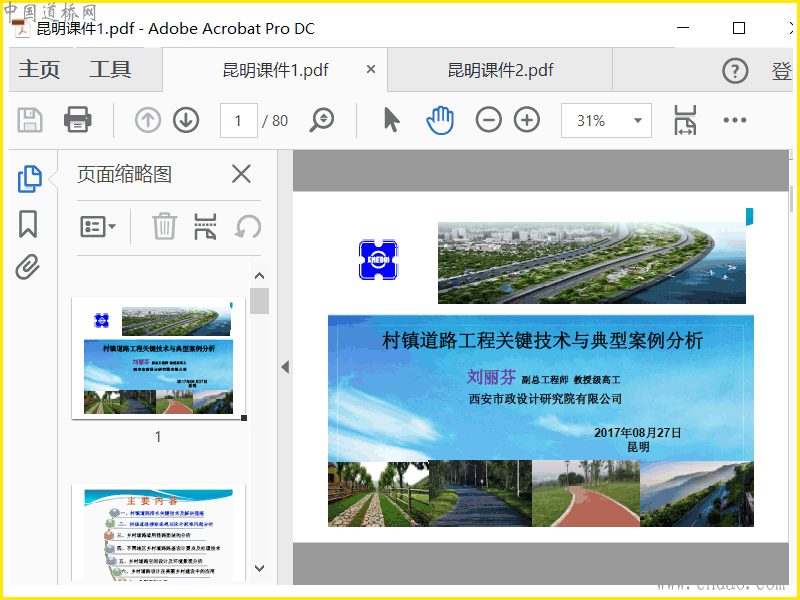The height and width of the screenshot is (600, 800).
Task: Show more tools via the ellipsis icon
Action: click(x=735, y=120)
